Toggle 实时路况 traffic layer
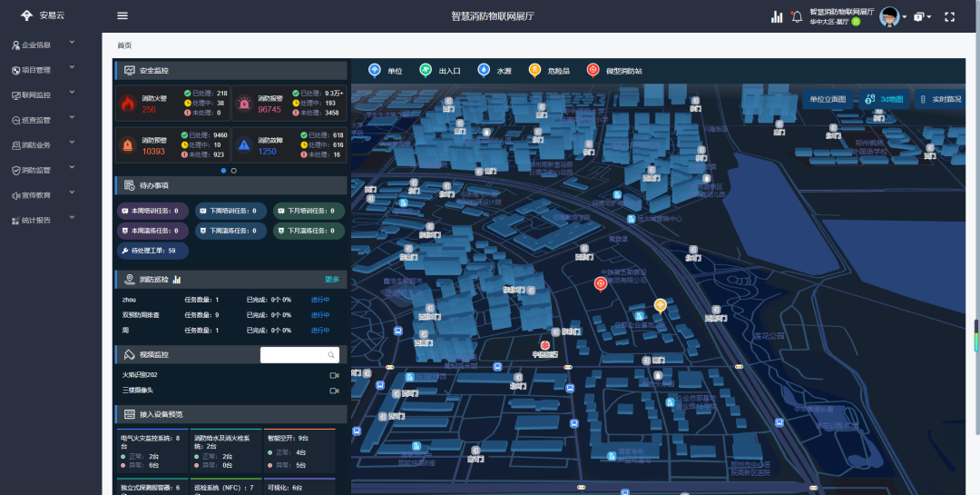980x495 pixels. tap(939, 99)
